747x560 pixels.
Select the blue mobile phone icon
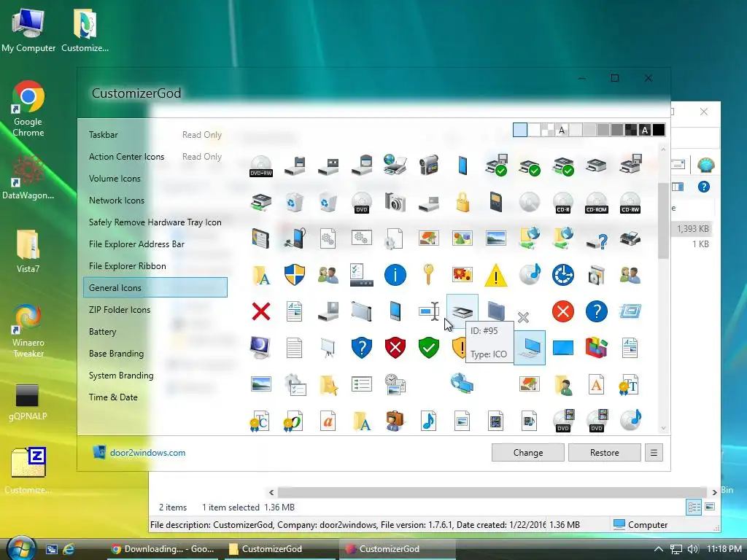coord(462,166)
